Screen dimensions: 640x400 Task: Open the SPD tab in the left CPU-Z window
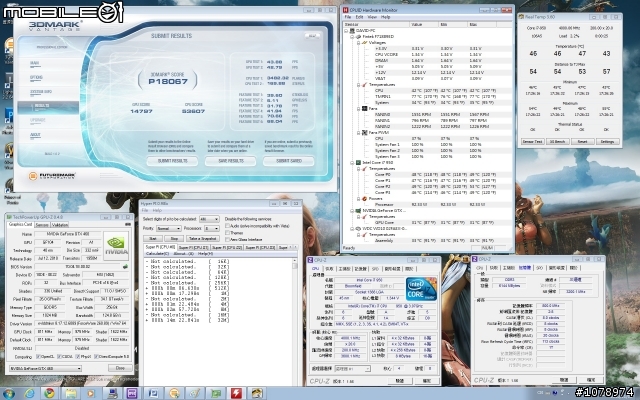[375, 269]
